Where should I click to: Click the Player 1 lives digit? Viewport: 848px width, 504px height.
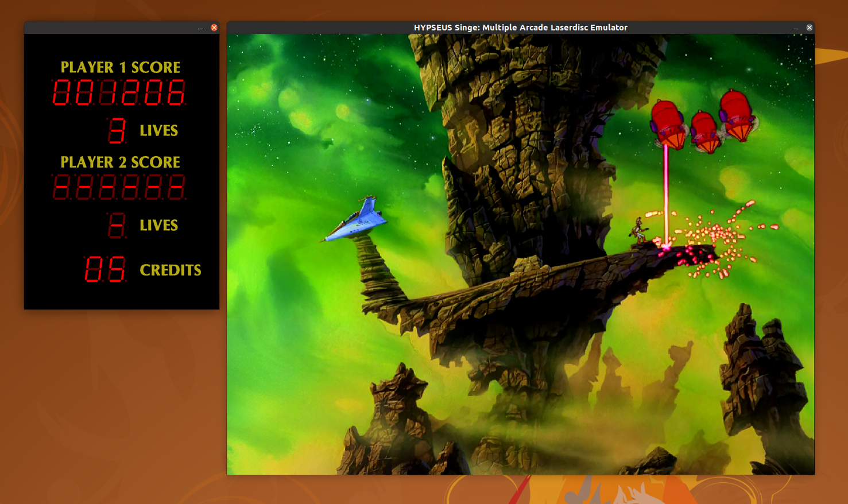(117, 130)
